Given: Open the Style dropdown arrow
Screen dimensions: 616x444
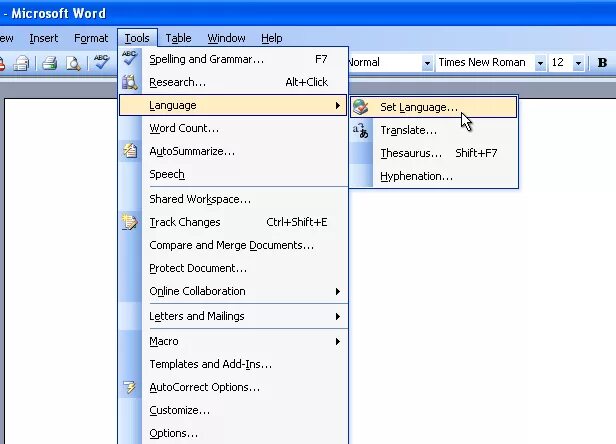Looking at the screenshot, I should [427, 63].
